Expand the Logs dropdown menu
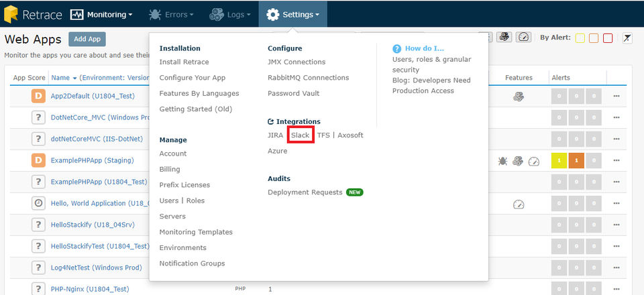The width and height of the screenshot is (644, 295). 230,14
